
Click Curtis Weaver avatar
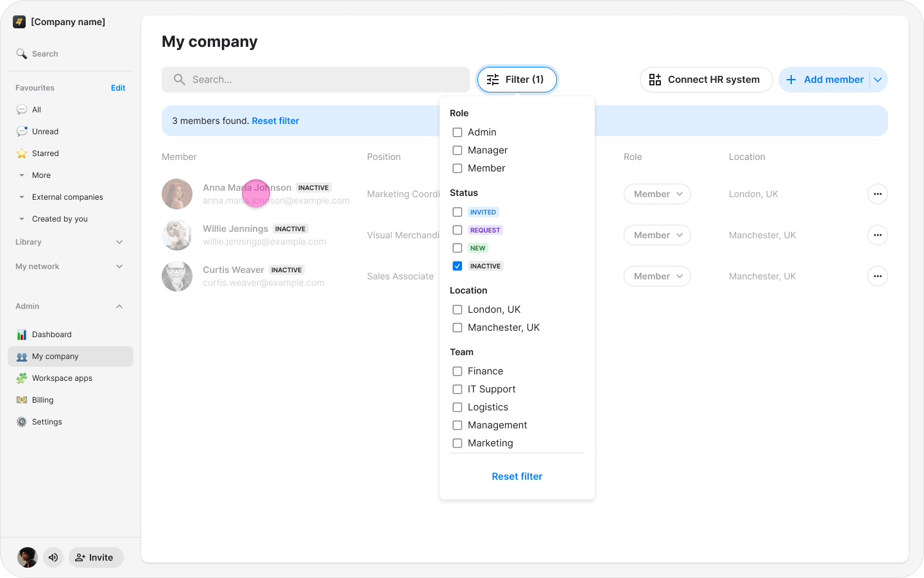(177, 276)
